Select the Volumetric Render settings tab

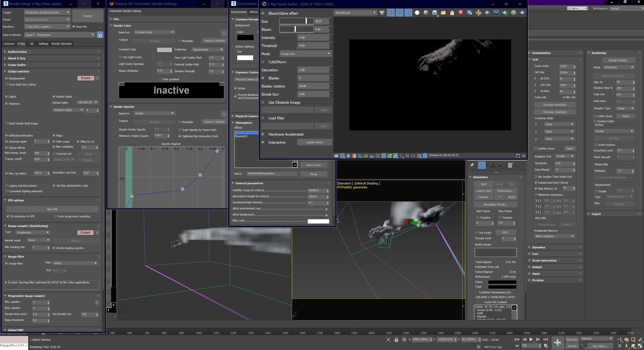coord(125,11)
